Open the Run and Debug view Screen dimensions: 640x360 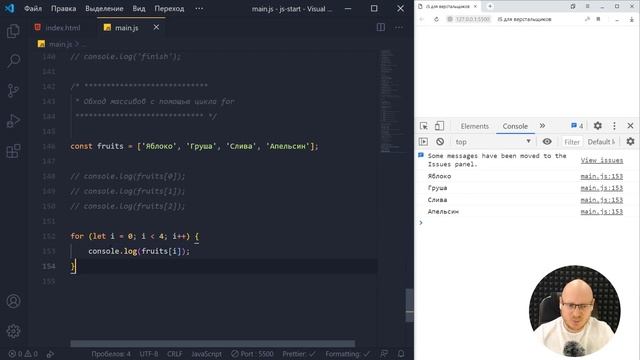(13, 121)
